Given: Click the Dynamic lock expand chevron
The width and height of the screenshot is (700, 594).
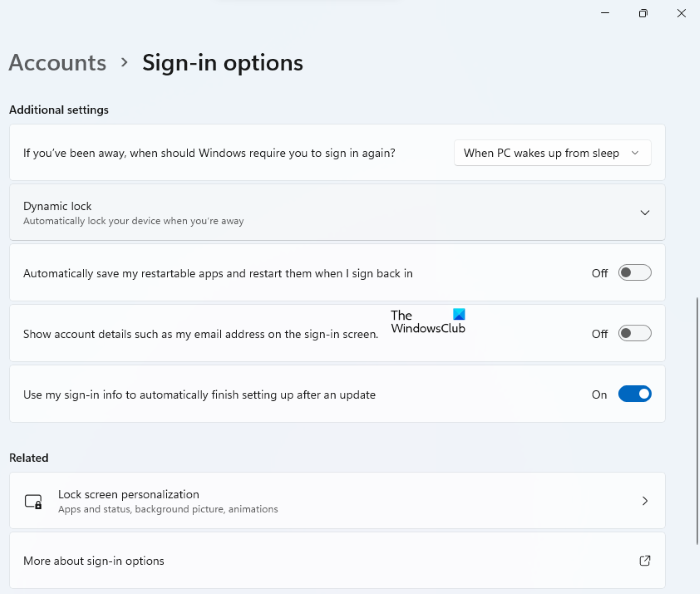Looking at the screenshot, I should pos(645,212).
